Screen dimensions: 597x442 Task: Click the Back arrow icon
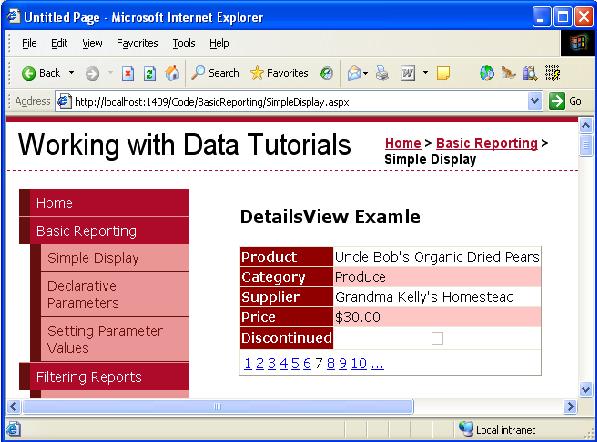(x=29, y=73)
